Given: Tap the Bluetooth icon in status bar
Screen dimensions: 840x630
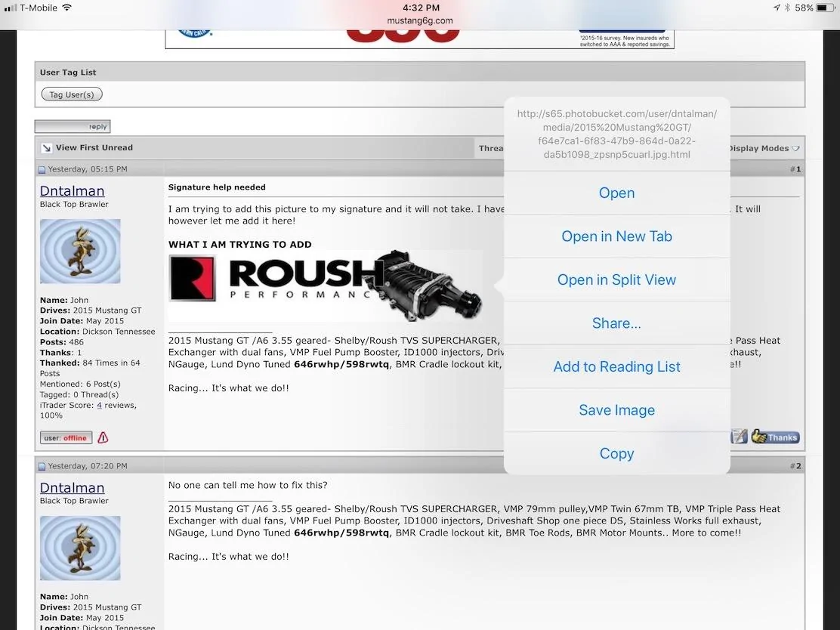Looking at the screenshot, I should [787, 8].
